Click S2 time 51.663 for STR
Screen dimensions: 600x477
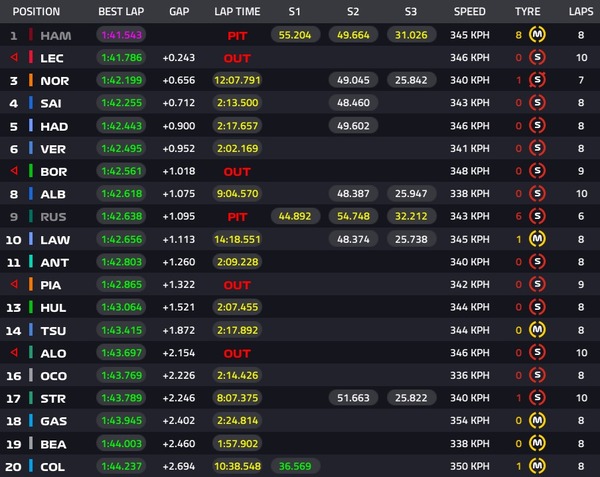tap(353, 398)
